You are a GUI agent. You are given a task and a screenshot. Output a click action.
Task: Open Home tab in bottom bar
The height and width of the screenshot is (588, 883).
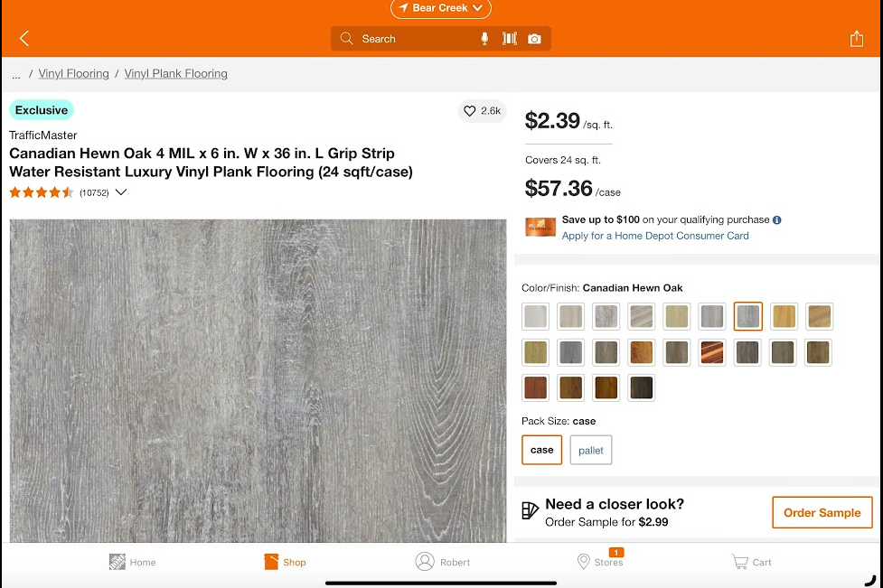pyautogui.click(x=132, y=562)
